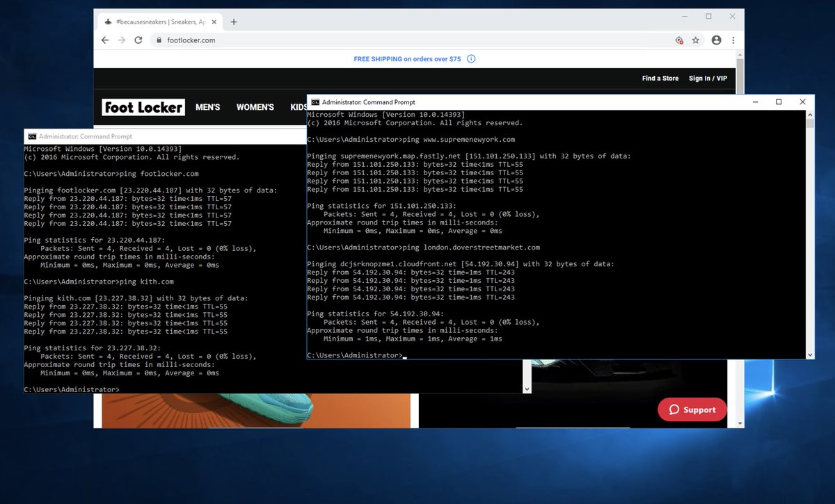The width and height of the screenshot is (835, 504).
Task: Open the MEN'S navigation menu
Action: pyautogui.click(x=207, y=107)
